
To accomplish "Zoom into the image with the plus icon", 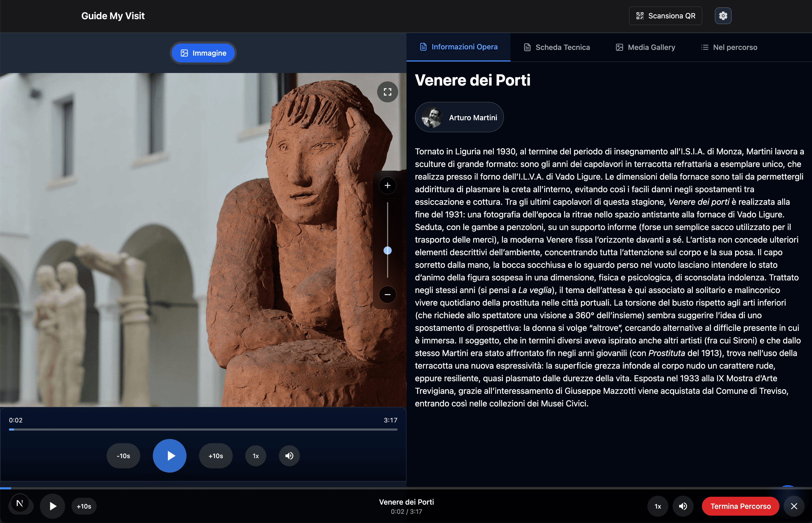I will click(x=388, y=185).
